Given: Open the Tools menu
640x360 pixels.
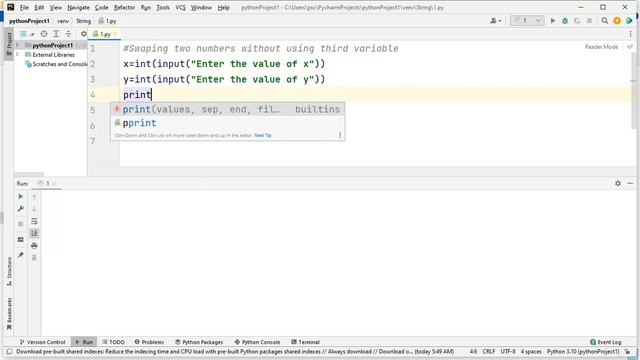Looking at the screenshot, I should (x=163, y=7).
